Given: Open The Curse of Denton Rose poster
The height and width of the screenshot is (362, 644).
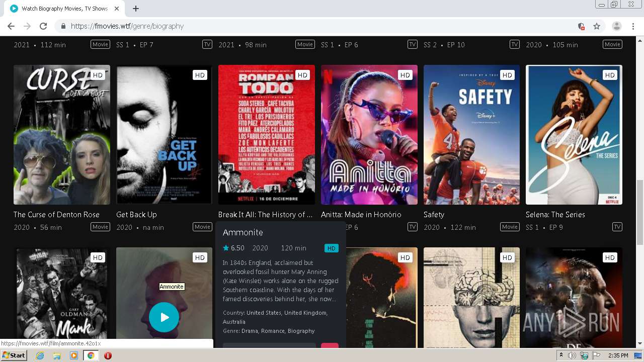Looking at the screenshot, I should tap(62, 135).
